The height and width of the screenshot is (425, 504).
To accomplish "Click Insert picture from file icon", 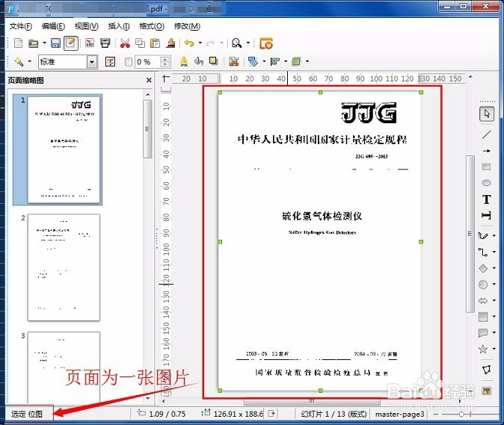I will 487,391.
